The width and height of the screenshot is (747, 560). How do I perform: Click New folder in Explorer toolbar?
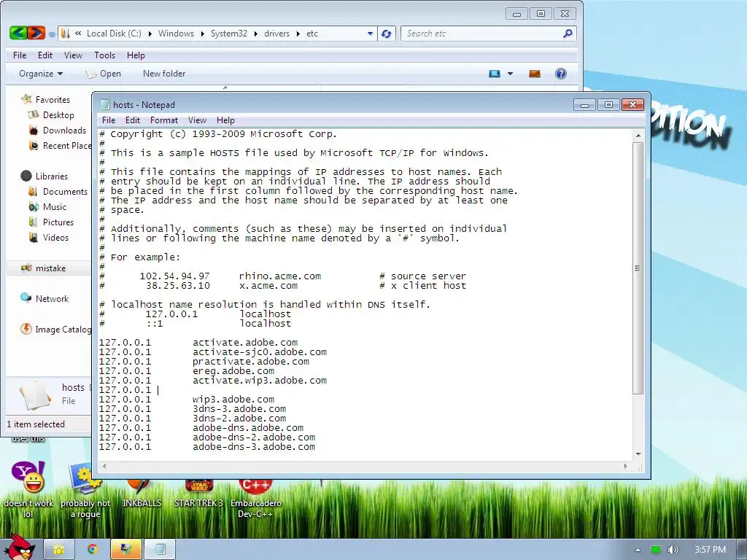[164, 74]
